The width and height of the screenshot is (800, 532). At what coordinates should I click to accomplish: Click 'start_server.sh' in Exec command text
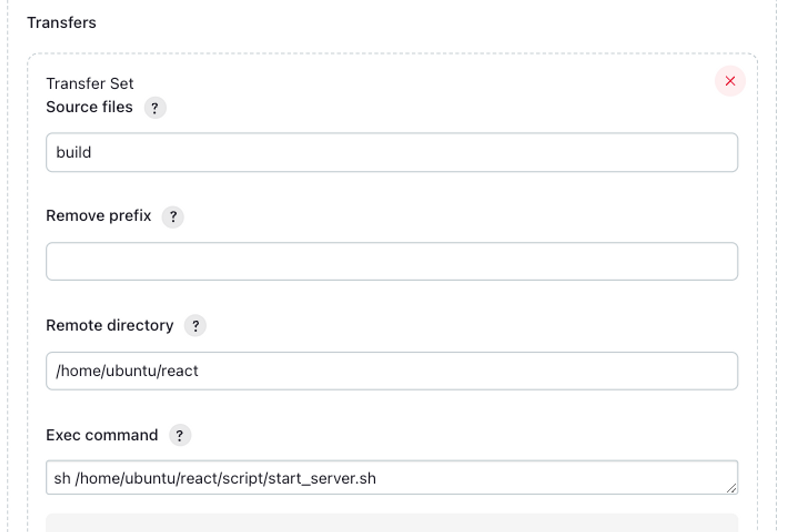pos(322,478)
